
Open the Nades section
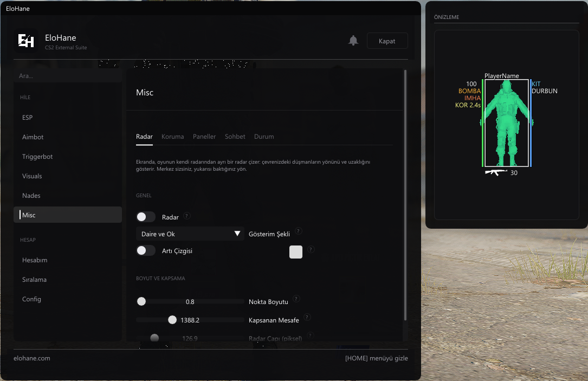click(68, 195)
